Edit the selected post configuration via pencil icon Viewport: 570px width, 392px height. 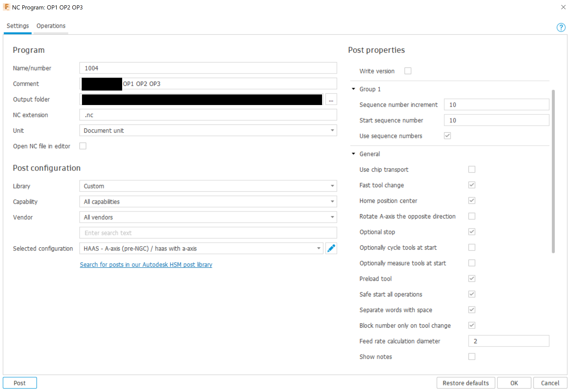[x=331, y=248]
